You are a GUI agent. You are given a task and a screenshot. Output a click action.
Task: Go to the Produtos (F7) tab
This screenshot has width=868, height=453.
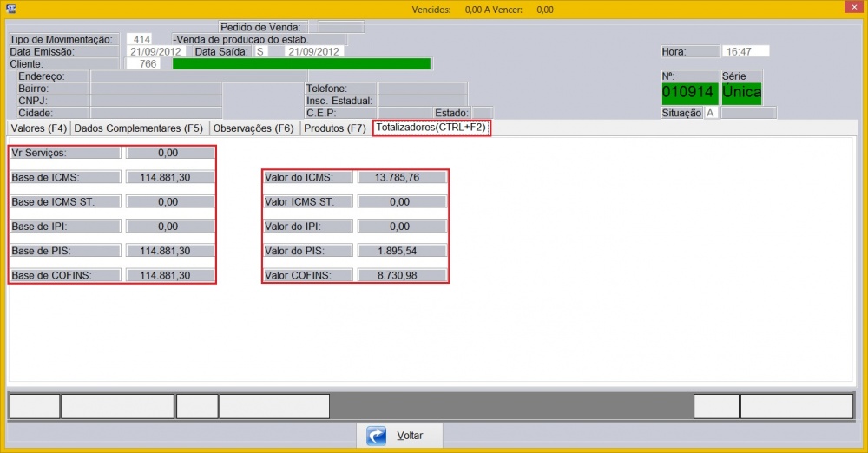(x=335, y=128)
